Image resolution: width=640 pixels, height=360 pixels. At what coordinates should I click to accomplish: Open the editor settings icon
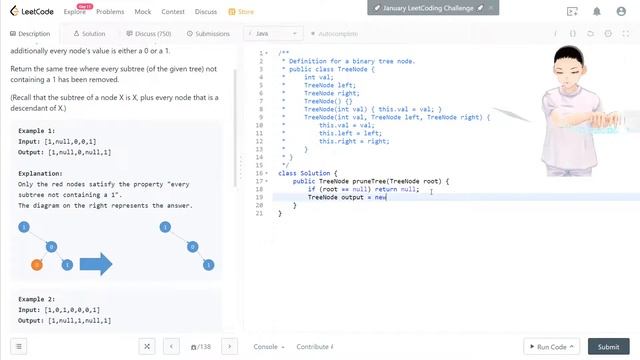(608, 34)
